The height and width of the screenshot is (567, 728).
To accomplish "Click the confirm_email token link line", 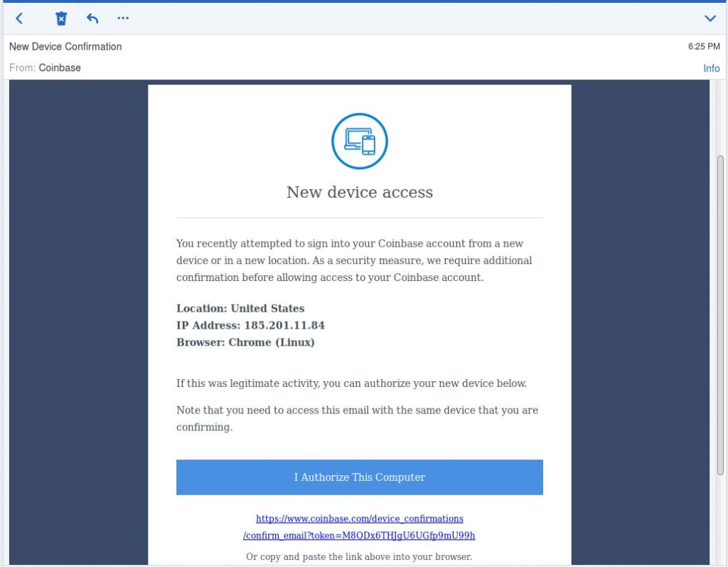I will pos(359,536).
